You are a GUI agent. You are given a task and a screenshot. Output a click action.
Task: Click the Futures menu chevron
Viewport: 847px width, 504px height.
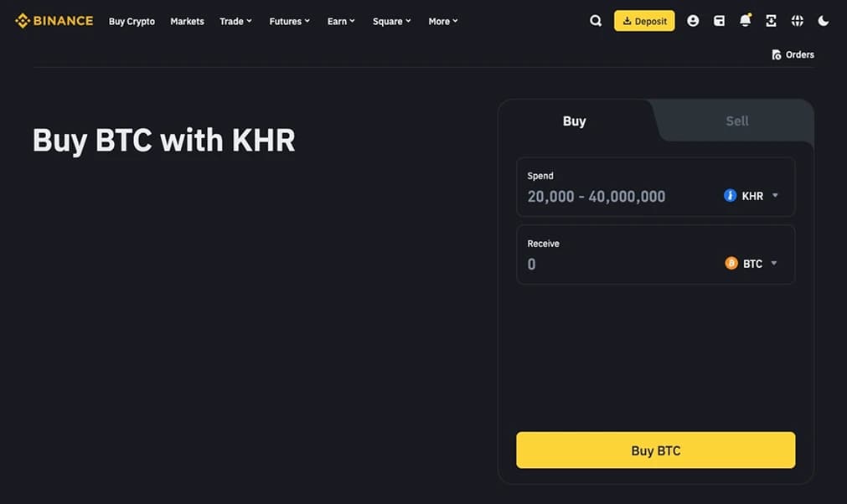(307, 21)
